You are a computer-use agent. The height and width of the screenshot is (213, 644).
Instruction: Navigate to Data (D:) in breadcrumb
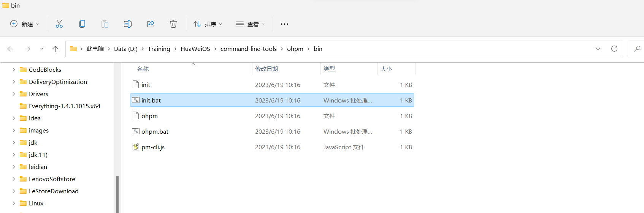point(126,49)
